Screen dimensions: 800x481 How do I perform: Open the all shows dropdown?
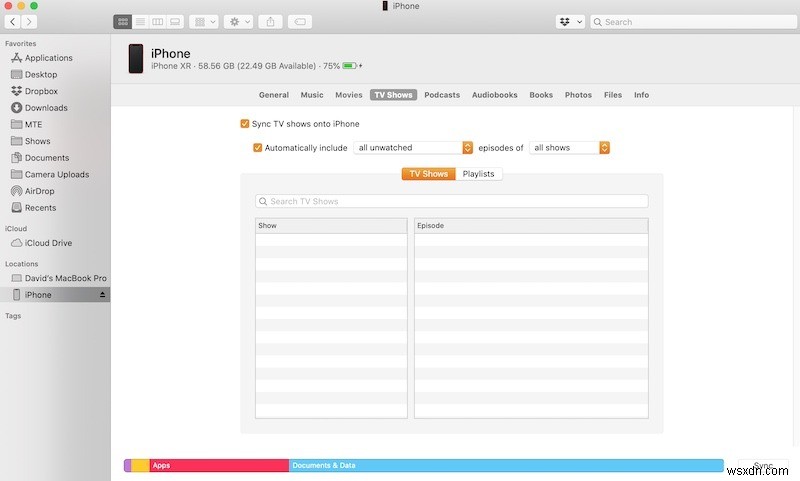click(x=569, y=147)
